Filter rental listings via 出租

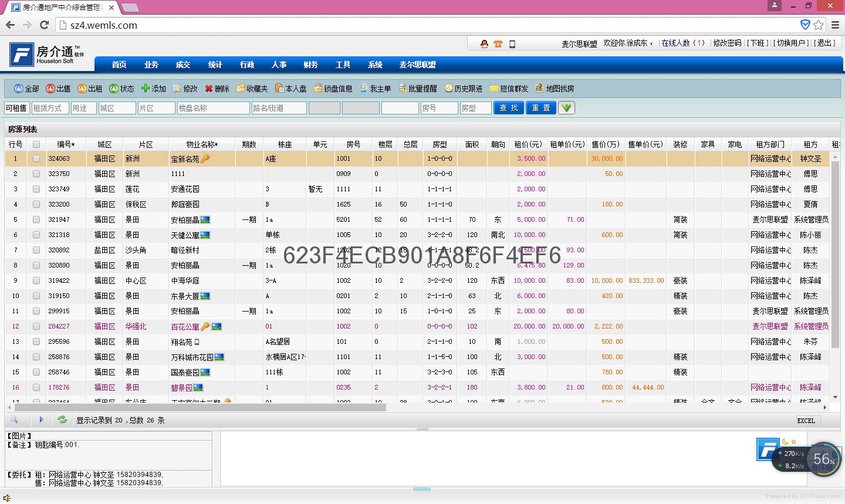[90, 89]
